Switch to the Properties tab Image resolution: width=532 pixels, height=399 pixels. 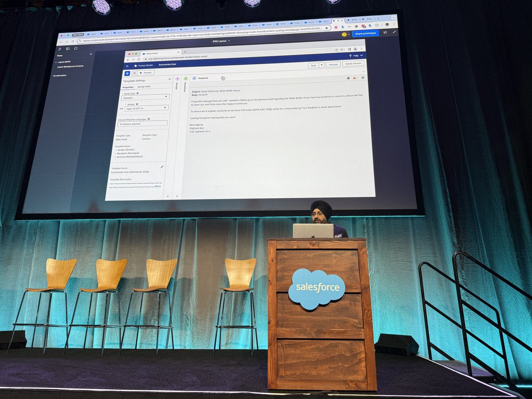[x=128, y=87]
